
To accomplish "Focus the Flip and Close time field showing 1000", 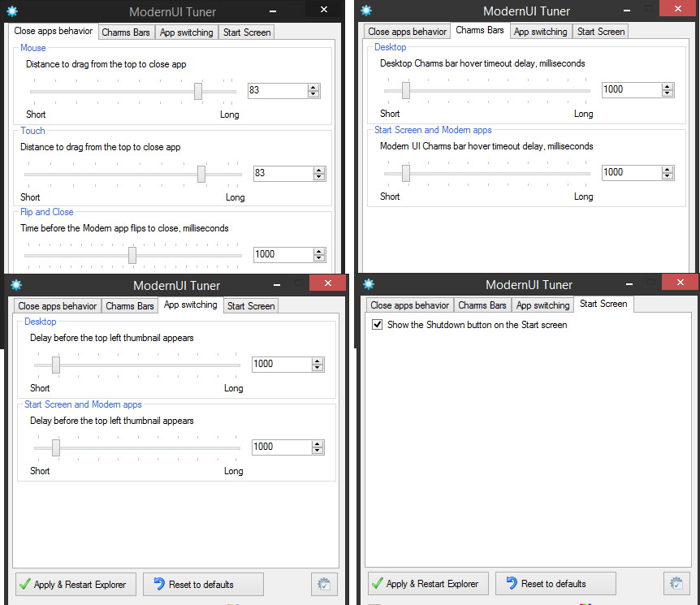I will (283, 254).
